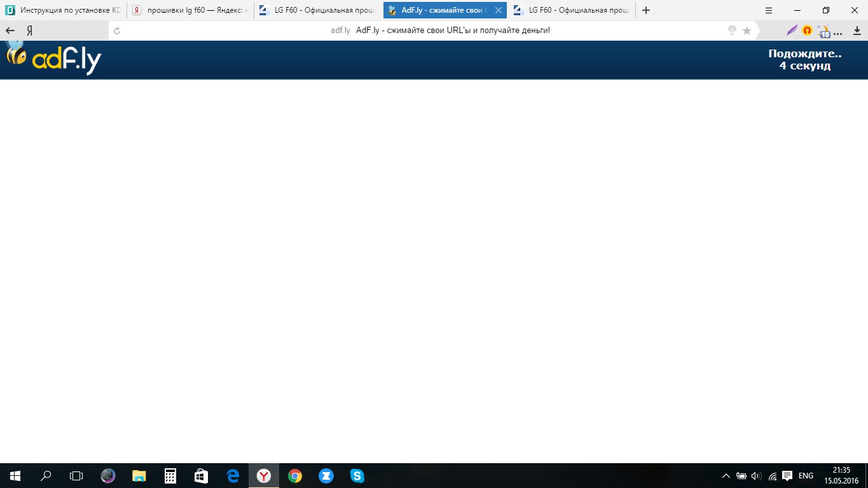Screen dimensions: 868x488
Task: Open Skype from the taskbar
Action: coord(357,475)
